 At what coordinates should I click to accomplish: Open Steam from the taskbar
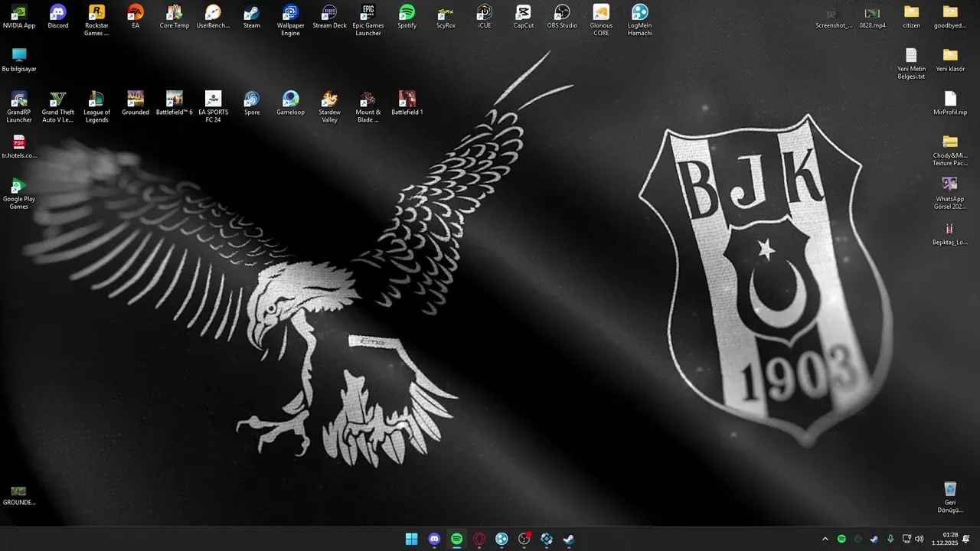coord(569,539)
